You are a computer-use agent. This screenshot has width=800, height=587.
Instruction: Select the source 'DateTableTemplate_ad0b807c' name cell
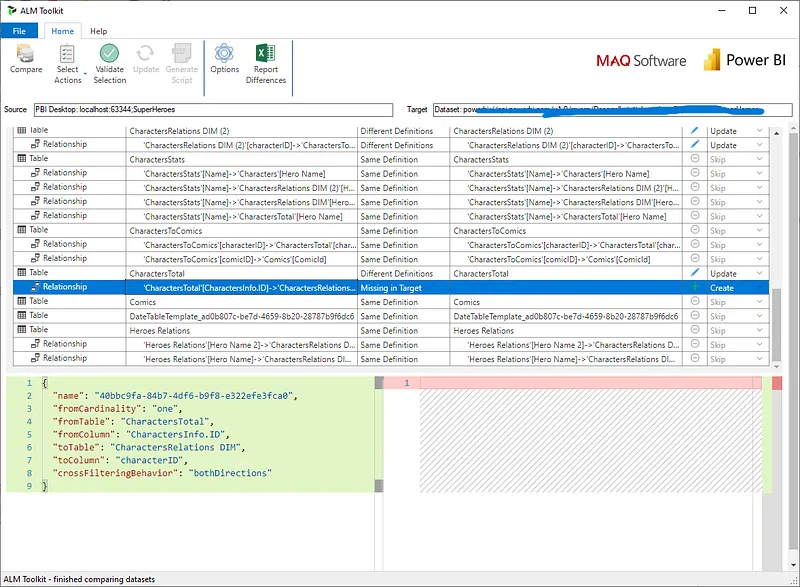pyautogui.click(x=241, y=316)
